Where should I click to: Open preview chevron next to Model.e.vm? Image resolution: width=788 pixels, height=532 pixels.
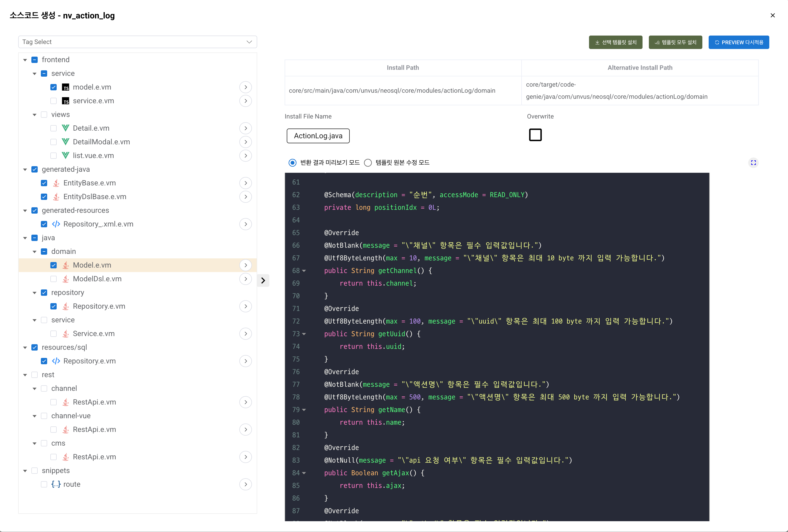[x=245, y=265]
